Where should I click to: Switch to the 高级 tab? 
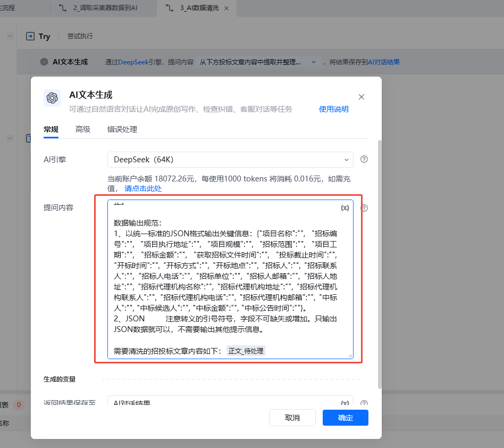pos(82,129)
